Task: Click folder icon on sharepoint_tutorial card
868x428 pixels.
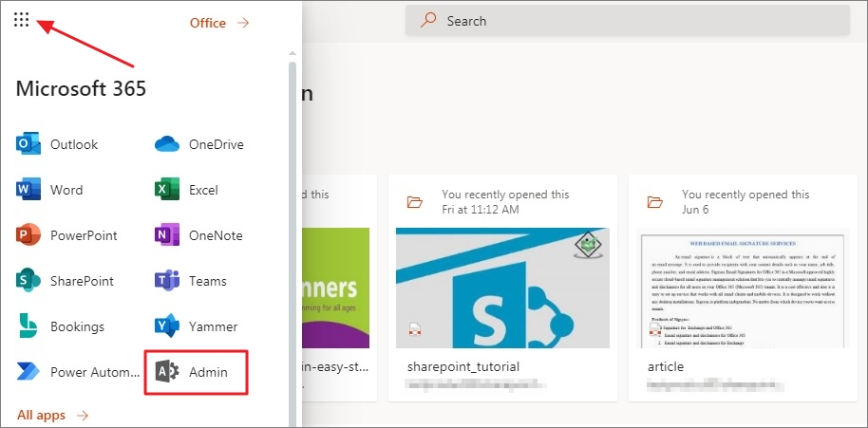Action: [x=415, y=201]
